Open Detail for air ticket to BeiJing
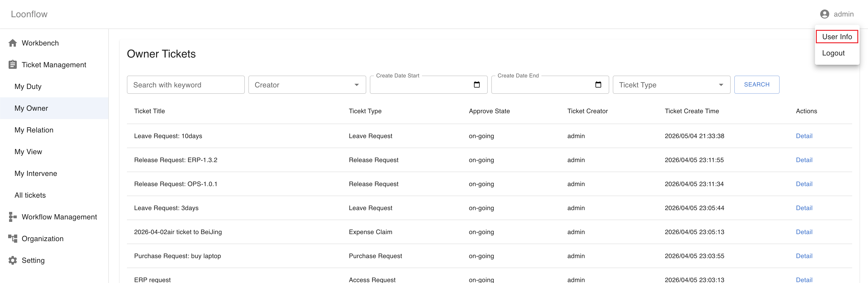 point(804,232)
